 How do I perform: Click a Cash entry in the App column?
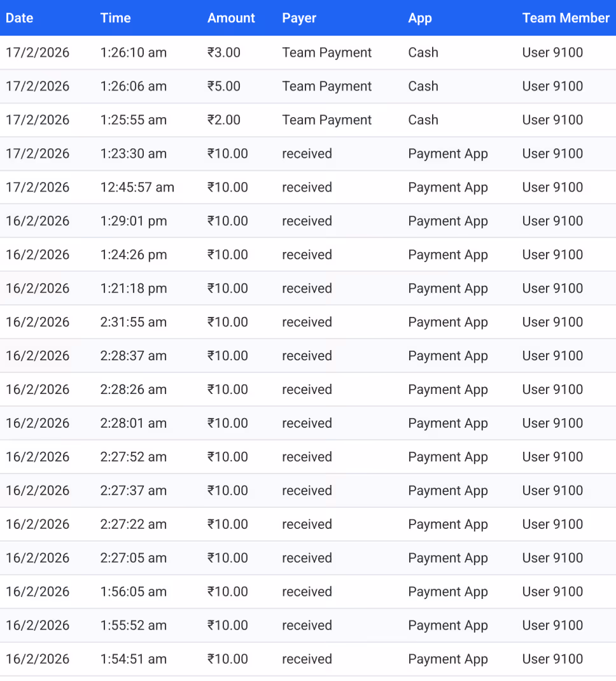[x=423, y=52]
